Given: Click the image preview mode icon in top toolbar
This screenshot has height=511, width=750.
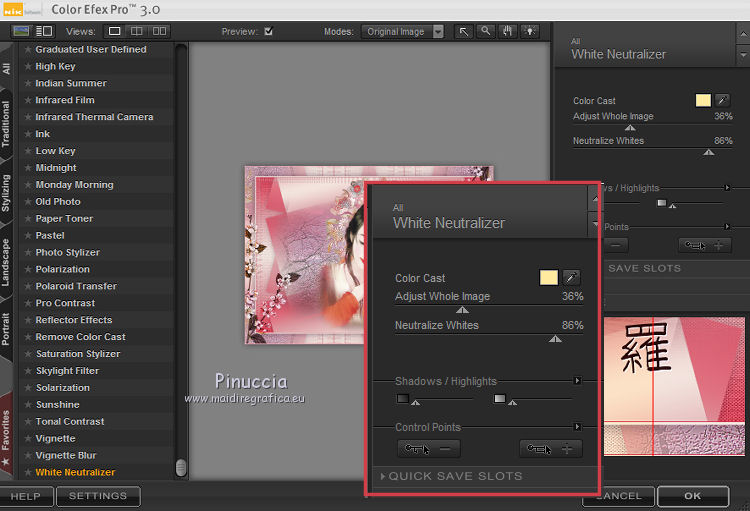Looking at the screenshot, I should [21, 32].
